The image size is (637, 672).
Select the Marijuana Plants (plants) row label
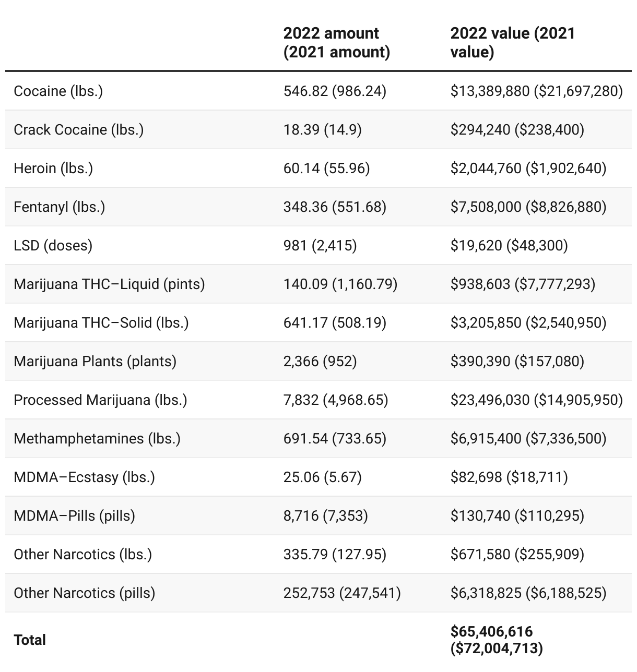95,361
